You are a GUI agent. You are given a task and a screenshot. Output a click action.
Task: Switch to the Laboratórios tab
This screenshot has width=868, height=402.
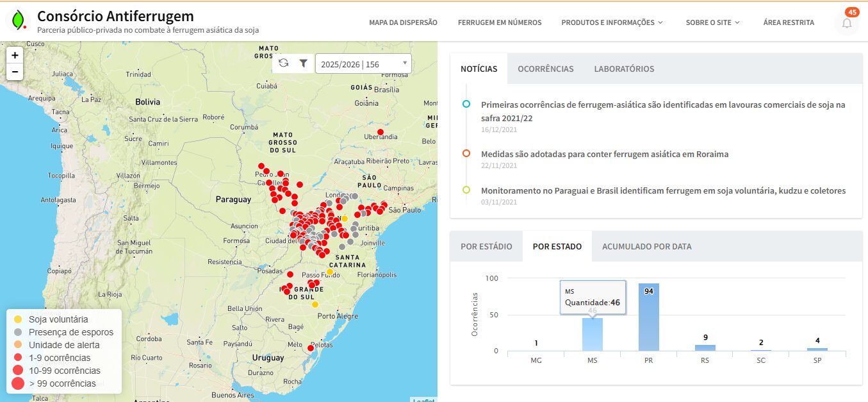coord(624,69)
